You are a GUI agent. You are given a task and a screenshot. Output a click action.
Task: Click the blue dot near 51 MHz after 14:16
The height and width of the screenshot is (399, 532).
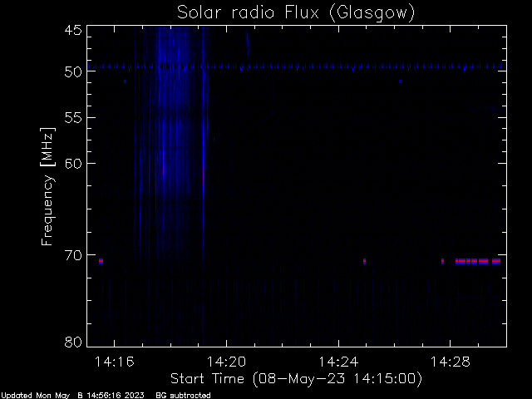126,81
